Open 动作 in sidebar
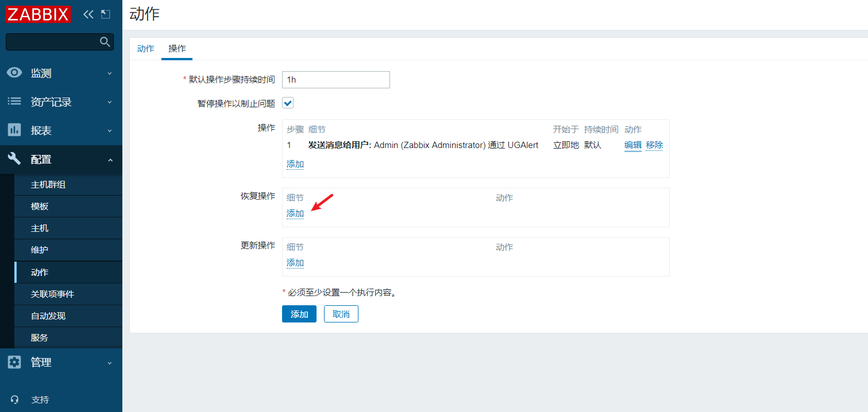 pyautogui.click(x=68, y=272)
